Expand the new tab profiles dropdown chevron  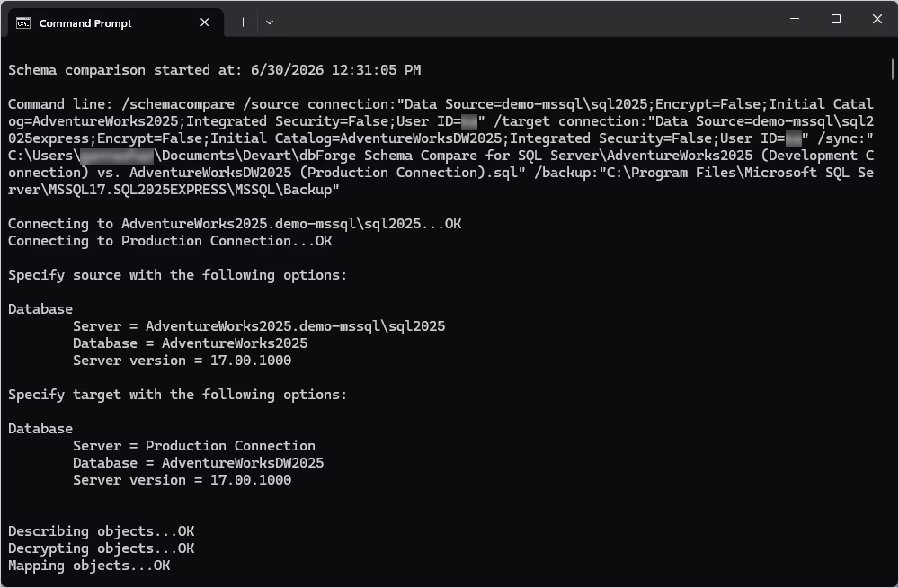[270, 22]
